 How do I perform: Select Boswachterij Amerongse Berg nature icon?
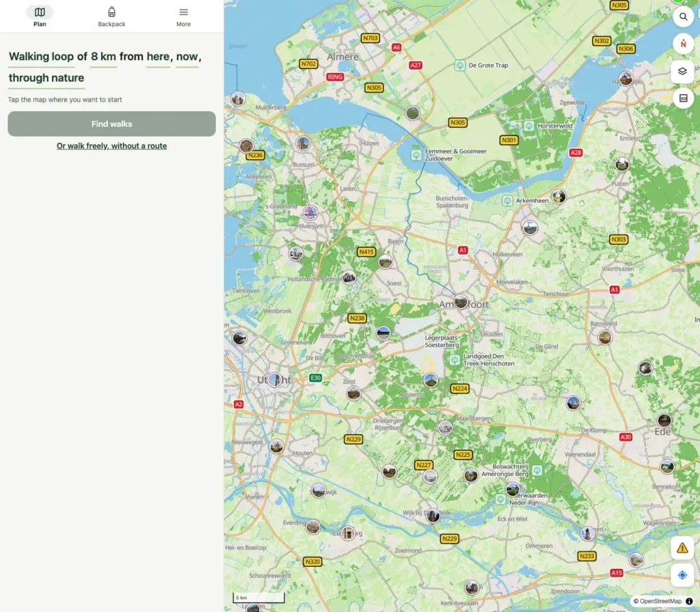[x=537, y=470]
